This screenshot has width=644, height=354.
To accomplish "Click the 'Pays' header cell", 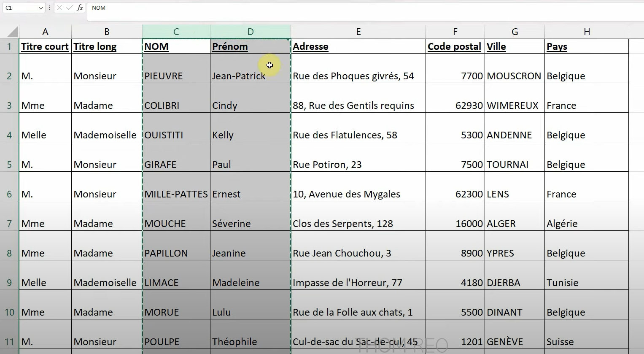I will click(587, 46).
